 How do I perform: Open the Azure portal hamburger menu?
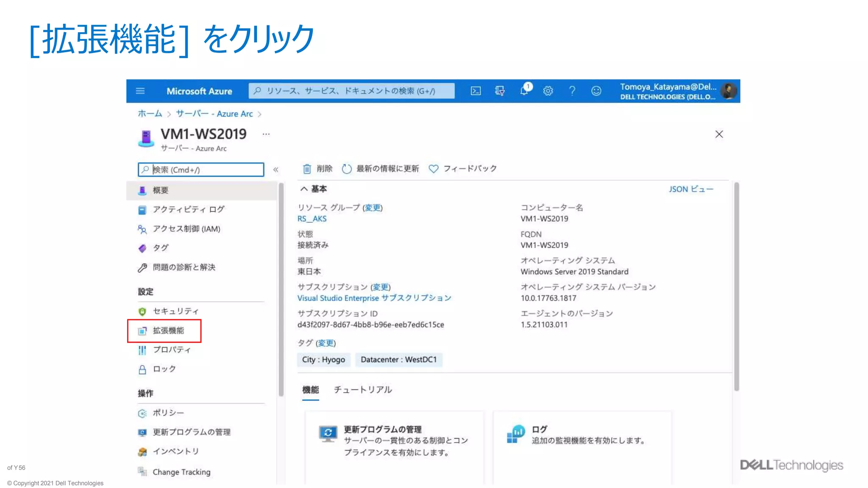click(140, 91)
